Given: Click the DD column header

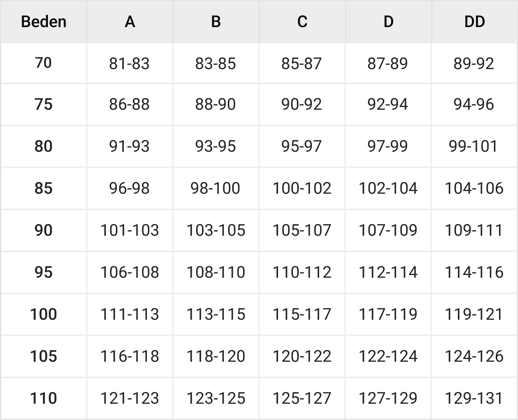Looking at the screenshot, I should (x=474, y=22).
